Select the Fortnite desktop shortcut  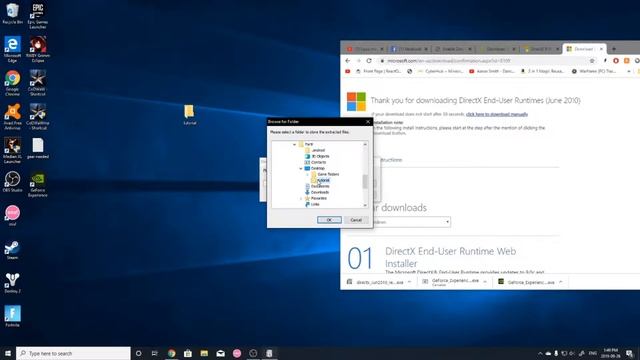[x=12, y=316]
